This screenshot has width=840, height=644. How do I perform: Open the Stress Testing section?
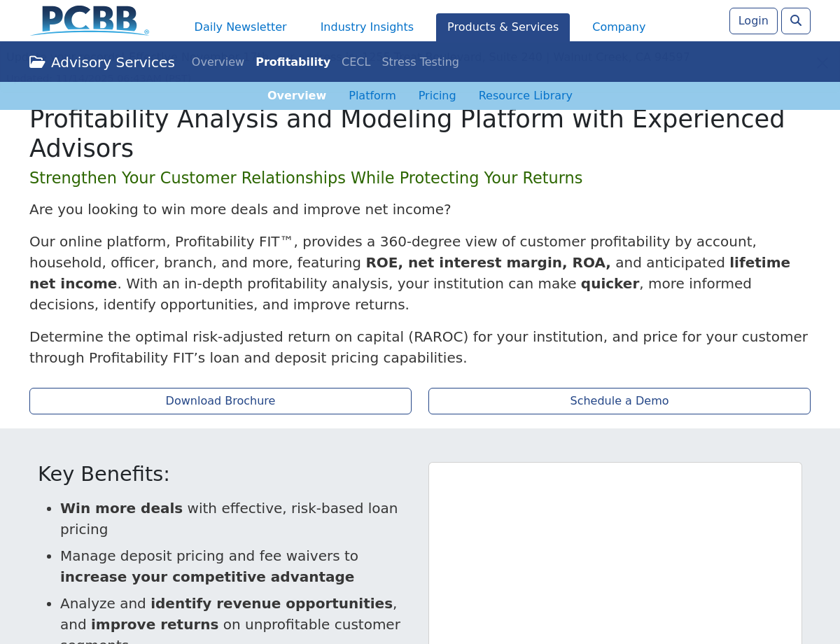(x=420, y=62)
